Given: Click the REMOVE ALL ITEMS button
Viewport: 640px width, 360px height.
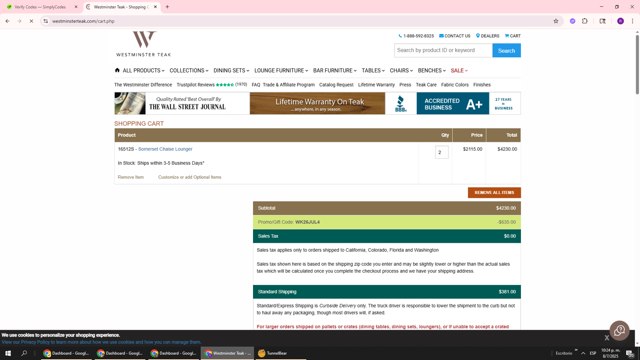Looking at the screenshot, I should 494,193.
